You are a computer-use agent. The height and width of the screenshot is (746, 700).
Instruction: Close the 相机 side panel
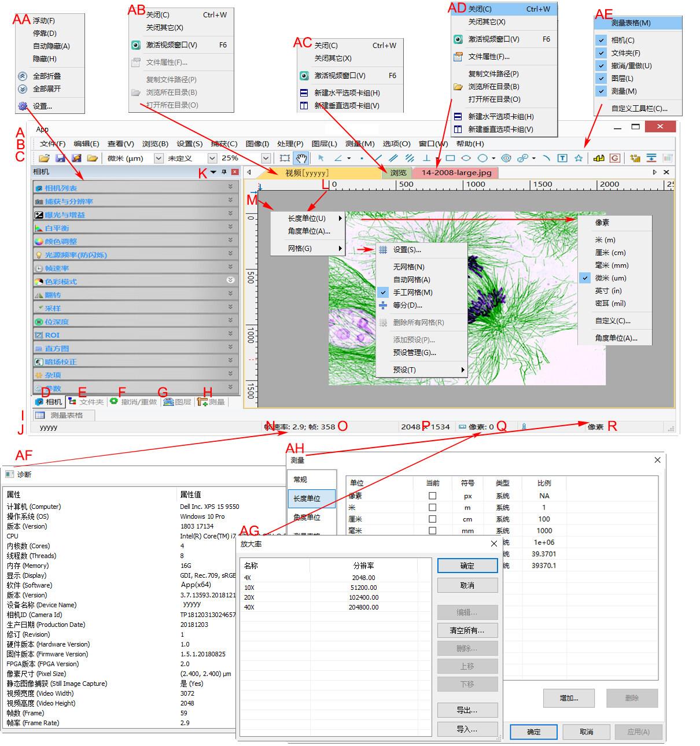234,172
